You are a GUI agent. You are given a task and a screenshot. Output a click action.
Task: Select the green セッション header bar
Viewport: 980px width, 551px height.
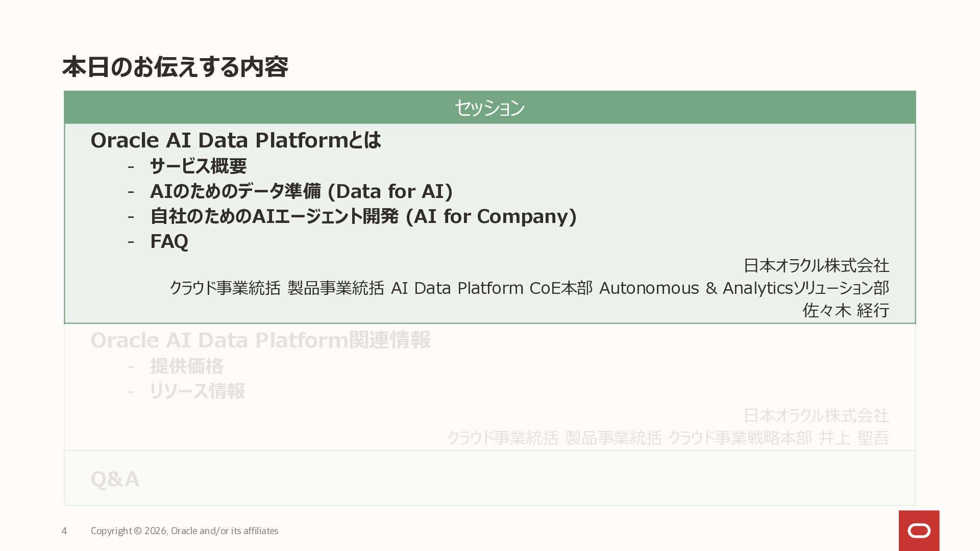click(489, 108)
